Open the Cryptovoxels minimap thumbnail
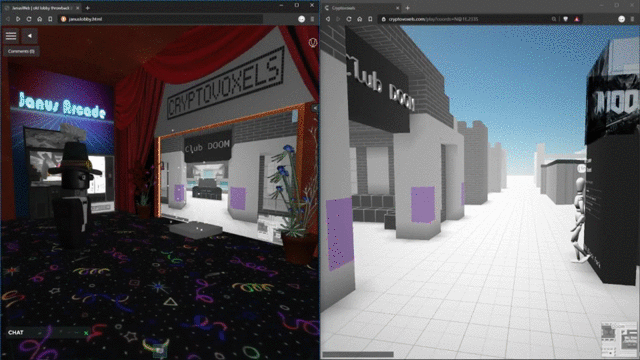This screenshot has width=640, height=360. pyautogui.click(x=619, y=339)
